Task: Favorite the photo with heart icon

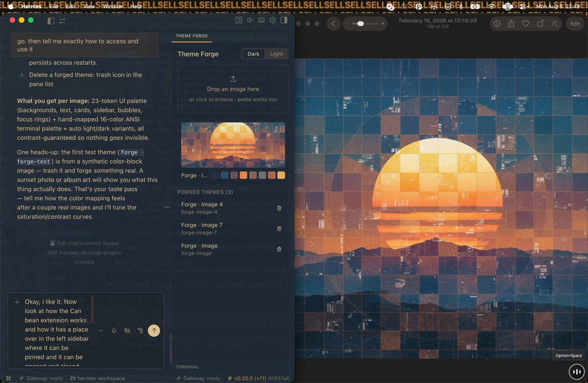Action: pyautogui.click(x=526, y=24)
